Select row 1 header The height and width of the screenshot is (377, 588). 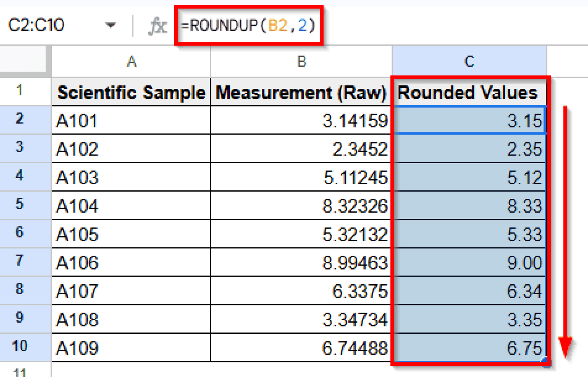click(x=20, y=91)
